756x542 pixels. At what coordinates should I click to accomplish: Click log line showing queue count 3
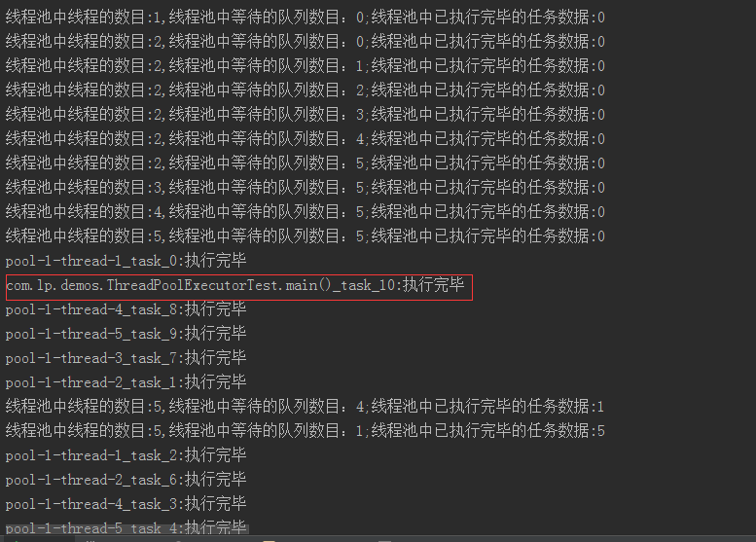(306, 115)
